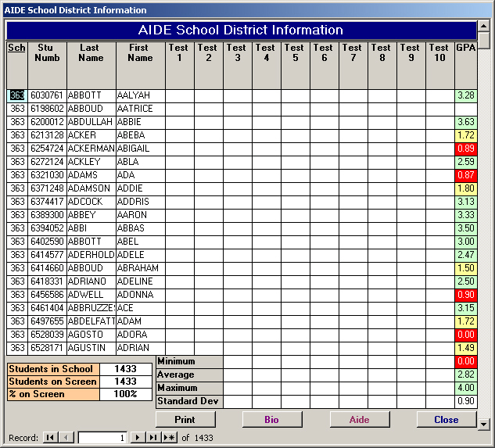Image resolution: width=495 pixels, height=448 pixels.
Task: Click student number 6402590
Action: point(48,242)
